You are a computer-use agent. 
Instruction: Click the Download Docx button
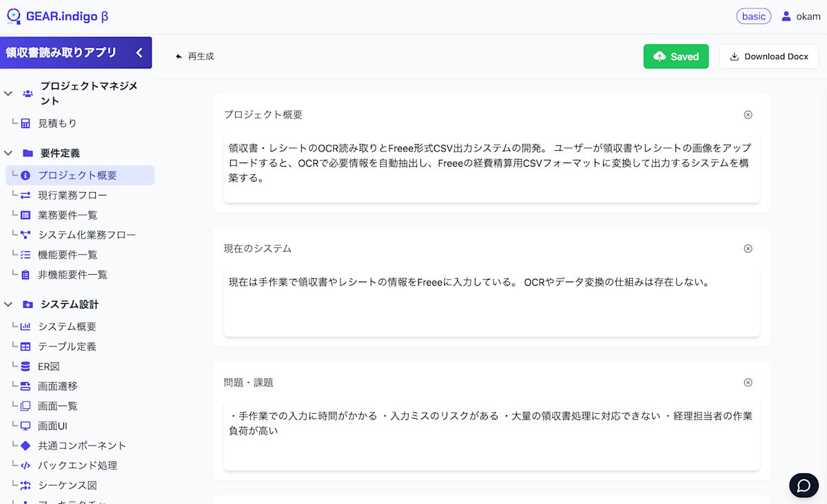768,56
